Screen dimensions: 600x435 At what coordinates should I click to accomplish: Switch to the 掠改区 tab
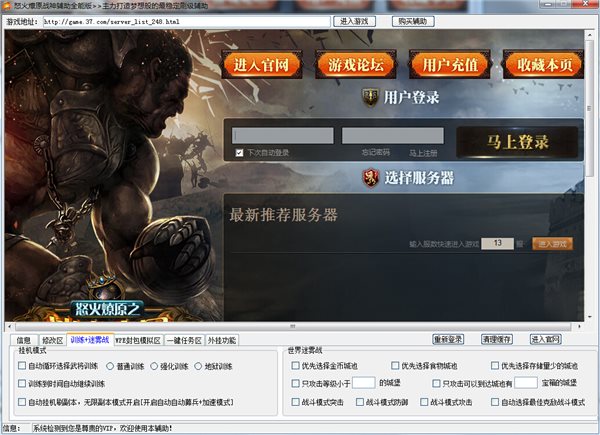pos(52,340)
